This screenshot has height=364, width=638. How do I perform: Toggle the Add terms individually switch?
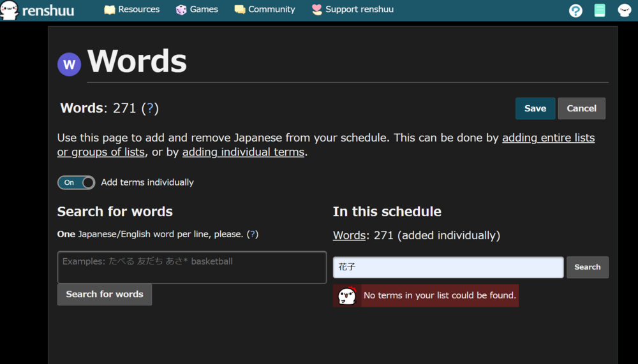click(76, 182)
